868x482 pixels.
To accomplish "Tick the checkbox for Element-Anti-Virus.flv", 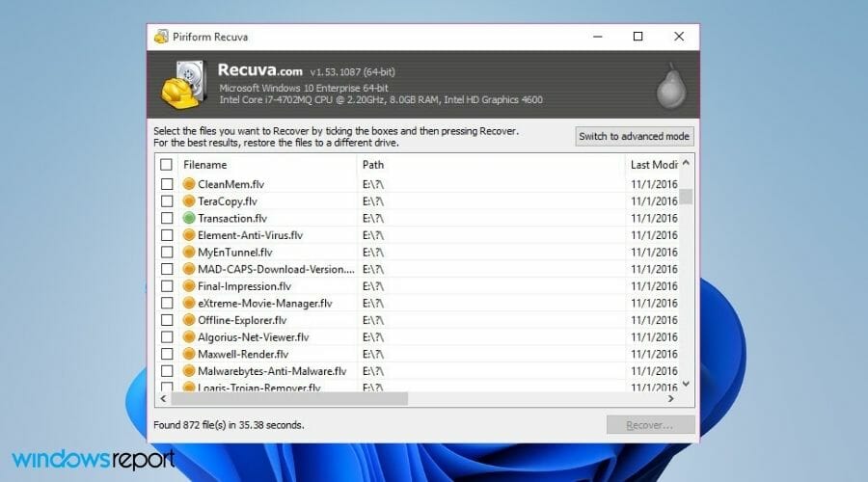I will [x=167, y=235].
